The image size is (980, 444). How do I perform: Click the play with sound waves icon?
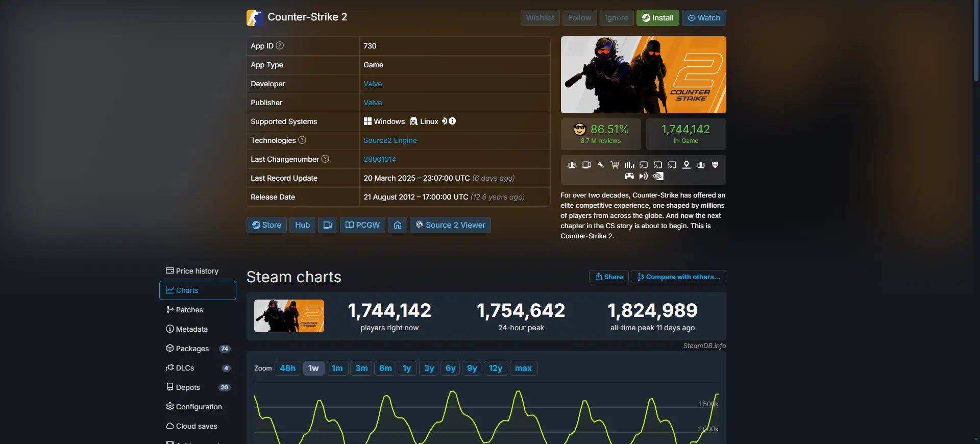click(644, 176)
